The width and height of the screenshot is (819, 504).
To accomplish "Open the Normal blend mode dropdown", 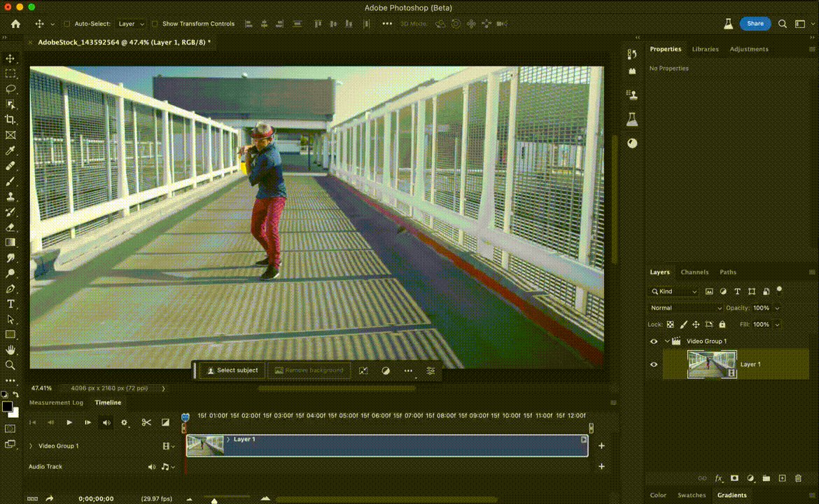I will tap(685, 308).
